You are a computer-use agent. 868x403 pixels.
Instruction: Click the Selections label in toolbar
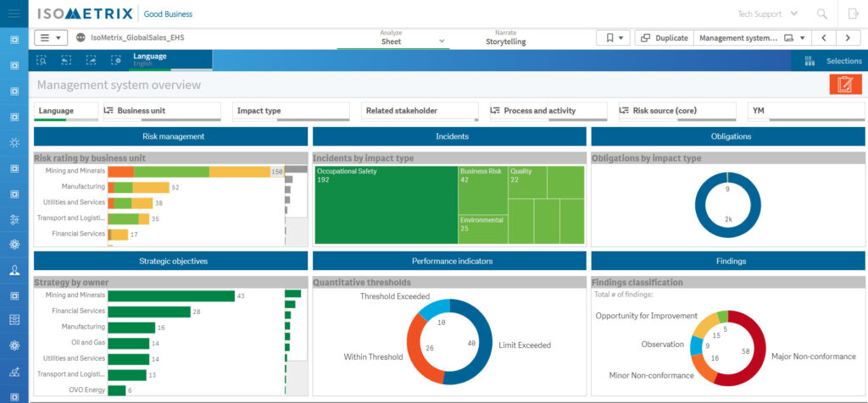click(x=843, y=61)
